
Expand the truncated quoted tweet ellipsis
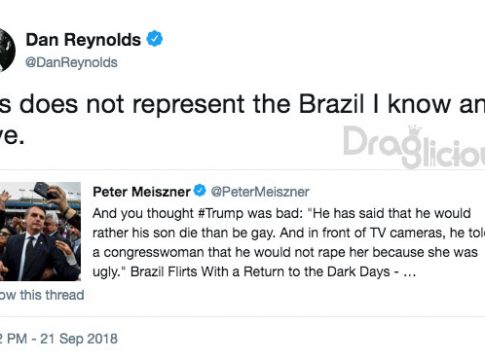coord(409,273)
